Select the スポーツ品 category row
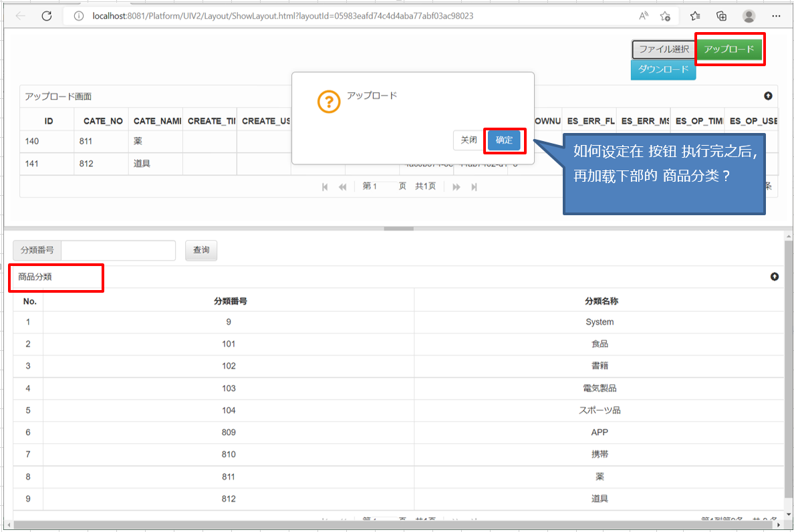Viewport: 794px width, 532px height. coord(398,410)
